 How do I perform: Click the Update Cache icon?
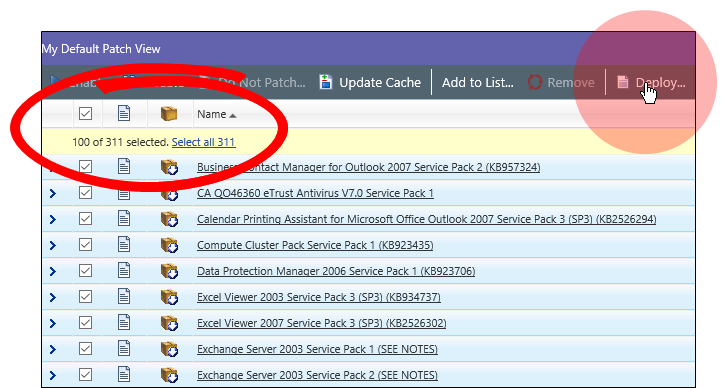pos(326,82)
